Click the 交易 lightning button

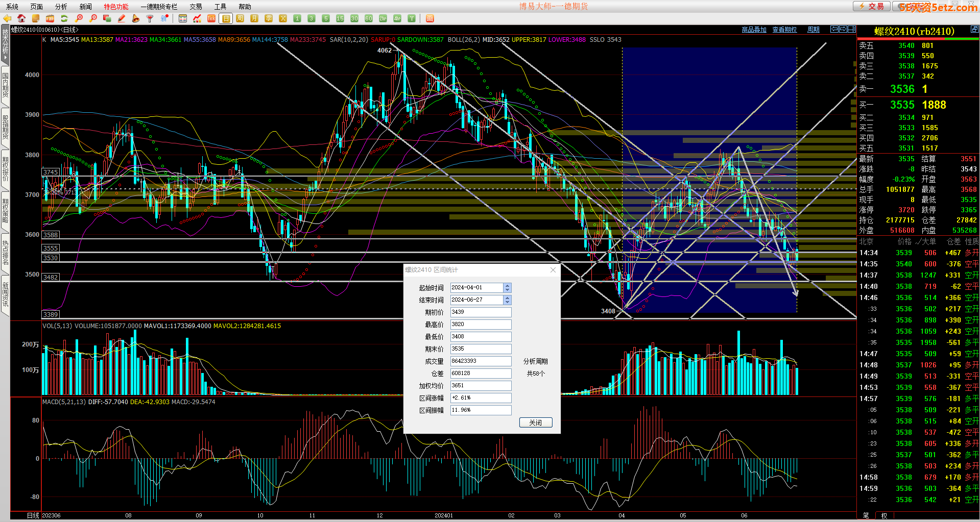[x=871, y=6]
